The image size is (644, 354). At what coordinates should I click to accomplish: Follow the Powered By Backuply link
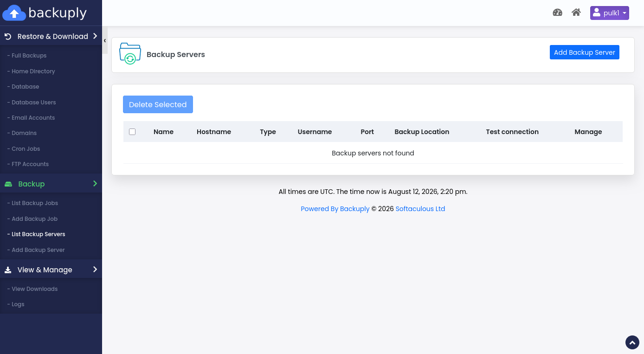(x=335, y=209)
